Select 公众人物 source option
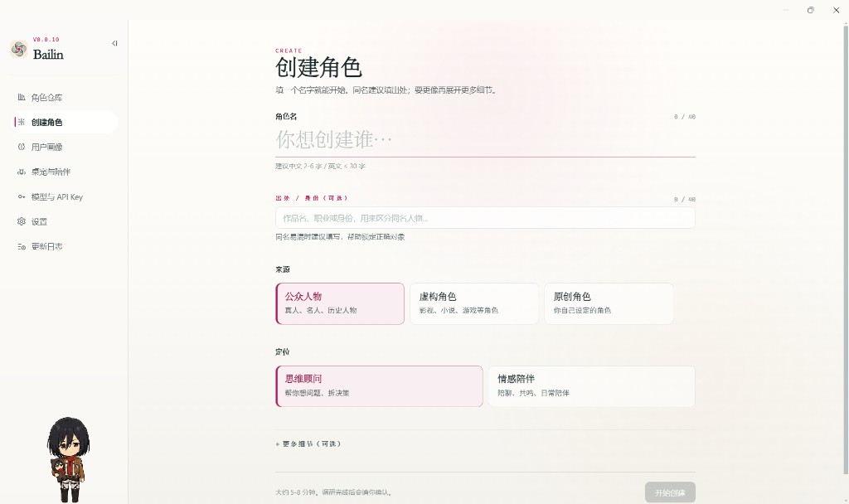The height and width of the screenshot is (504, 849). pyautogui.click(x=340, y=303)
